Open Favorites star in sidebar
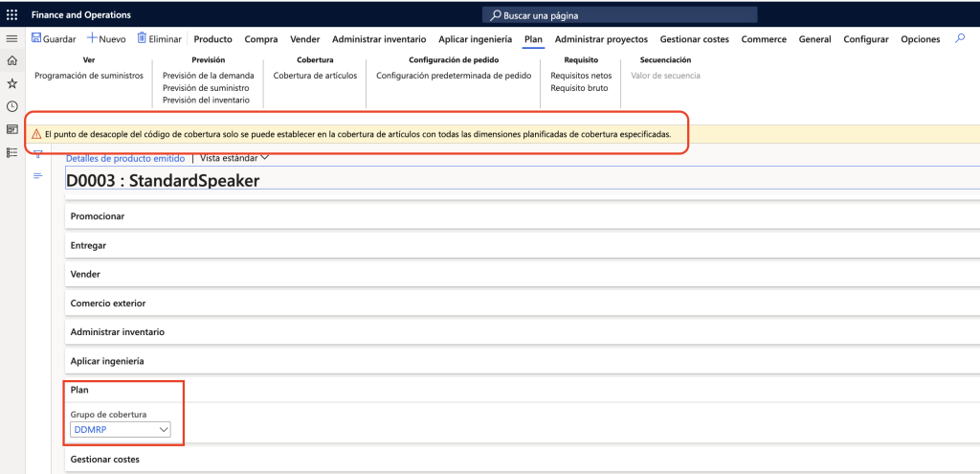 (11, 84)
